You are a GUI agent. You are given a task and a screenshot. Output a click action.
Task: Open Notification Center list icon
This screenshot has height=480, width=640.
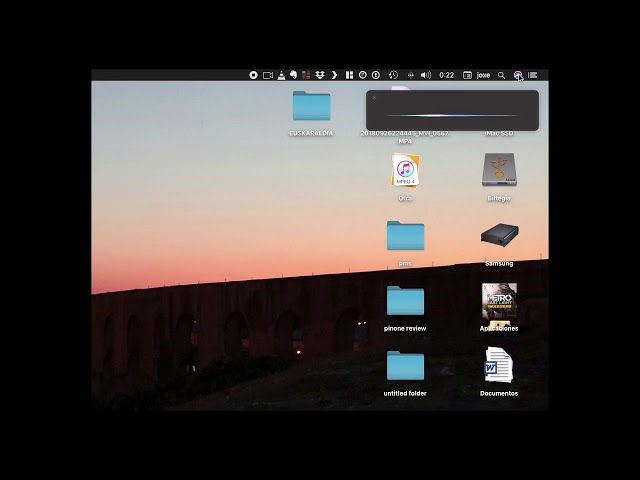pos(532,75)
